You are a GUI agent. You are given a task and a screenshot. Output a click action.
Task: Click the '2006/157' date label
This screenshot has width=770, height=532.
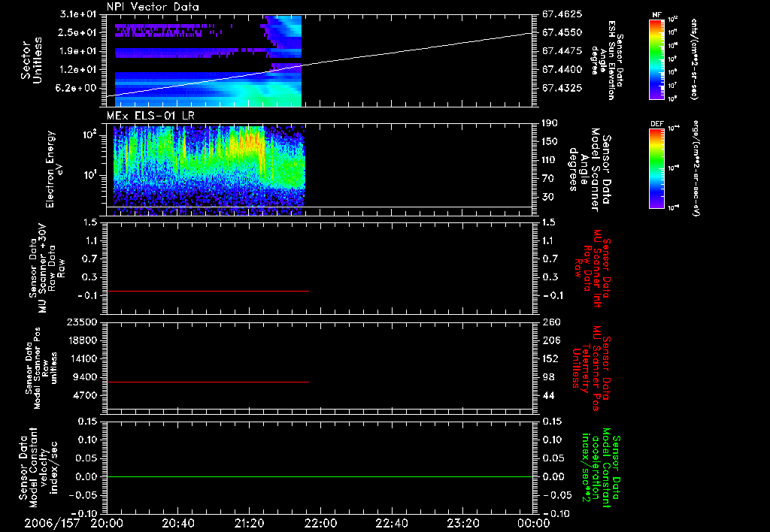pyautogui.click(x=52, y=524)
